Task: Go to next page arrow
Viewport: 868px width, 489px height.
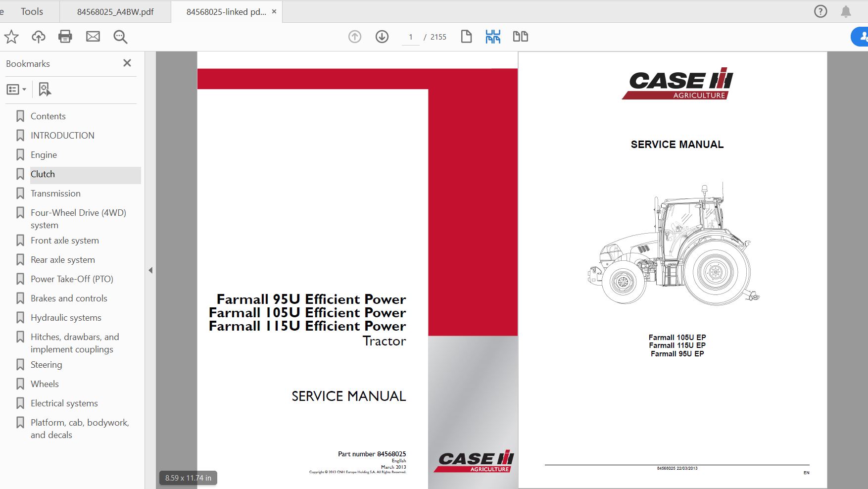Action: (x=382, y=37)
